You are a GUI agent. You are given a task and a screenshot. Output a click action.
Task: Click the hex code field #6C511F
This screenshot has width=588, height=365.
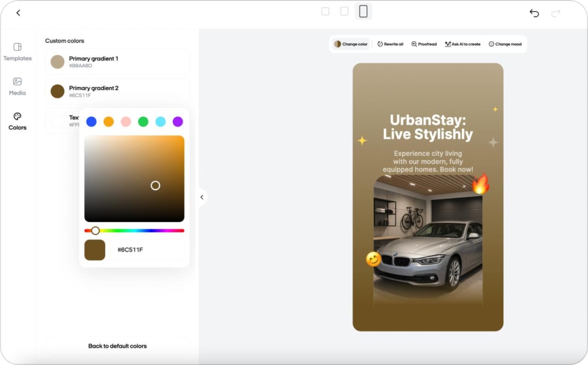pyautogui.click(x=148, y=250)
